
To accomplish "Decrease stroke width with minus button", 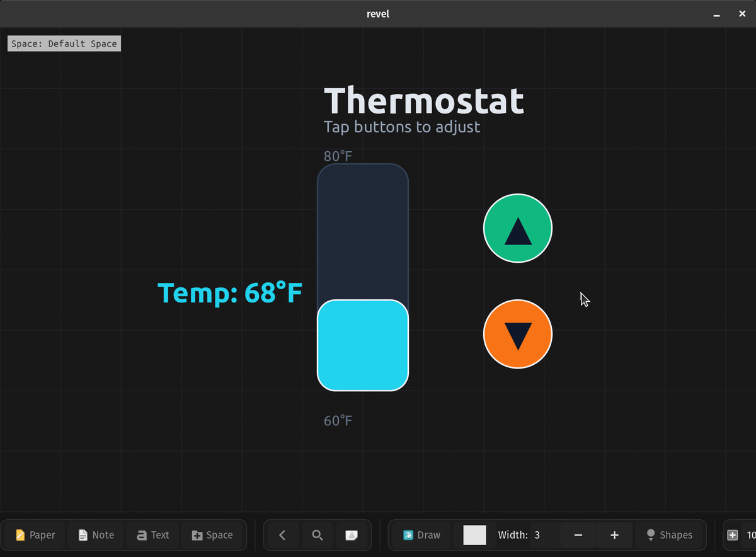I will point(578,535).
